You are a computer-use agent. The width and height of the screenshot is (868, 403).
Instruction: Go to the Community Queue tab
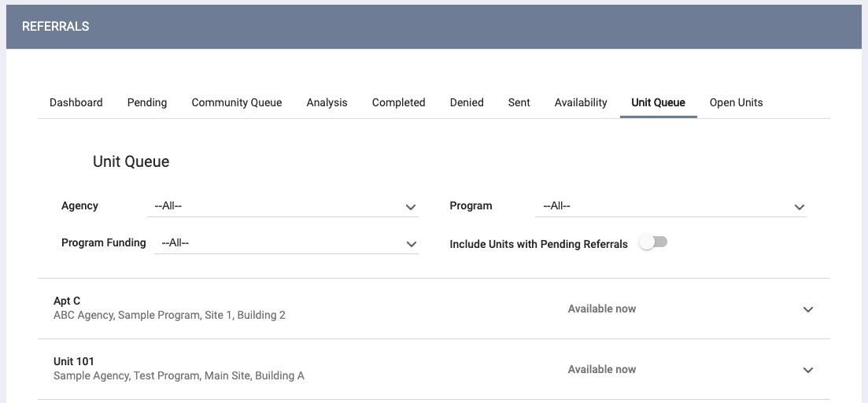coord(237,102)
